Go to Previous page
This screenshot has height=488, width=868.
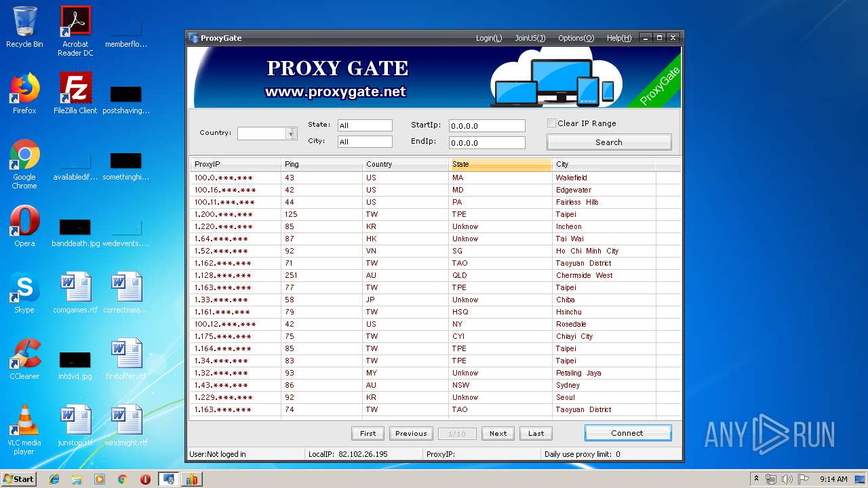(x=411, y=433)
